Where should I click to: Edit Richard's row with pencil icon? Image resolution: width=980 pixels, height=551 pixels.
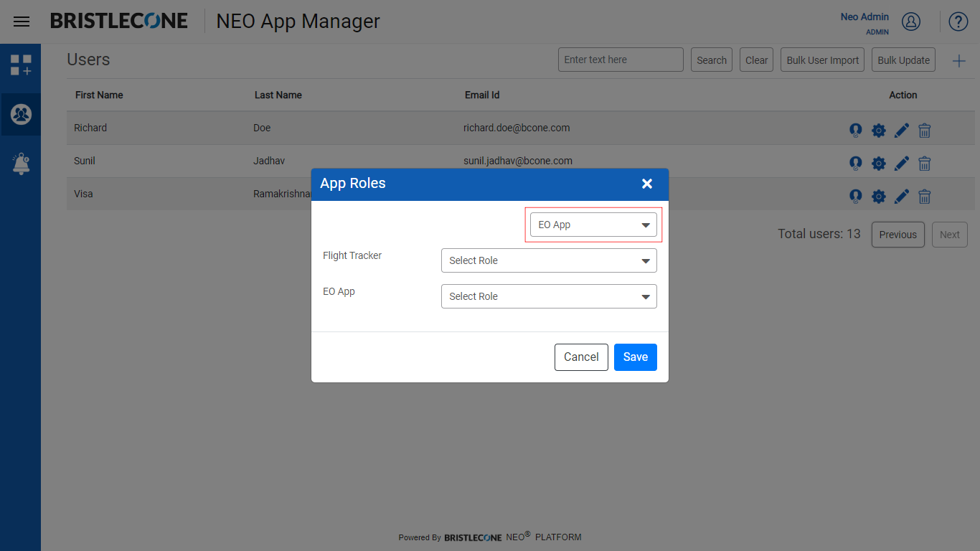point(902,130)
